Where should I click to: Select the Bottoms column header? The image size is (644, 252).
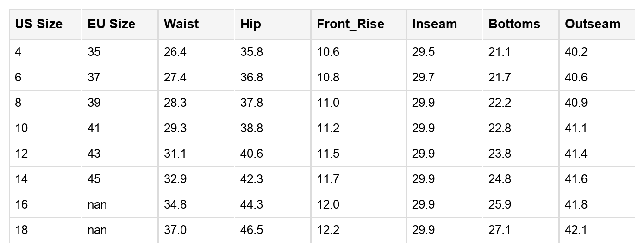coord(514,24)
